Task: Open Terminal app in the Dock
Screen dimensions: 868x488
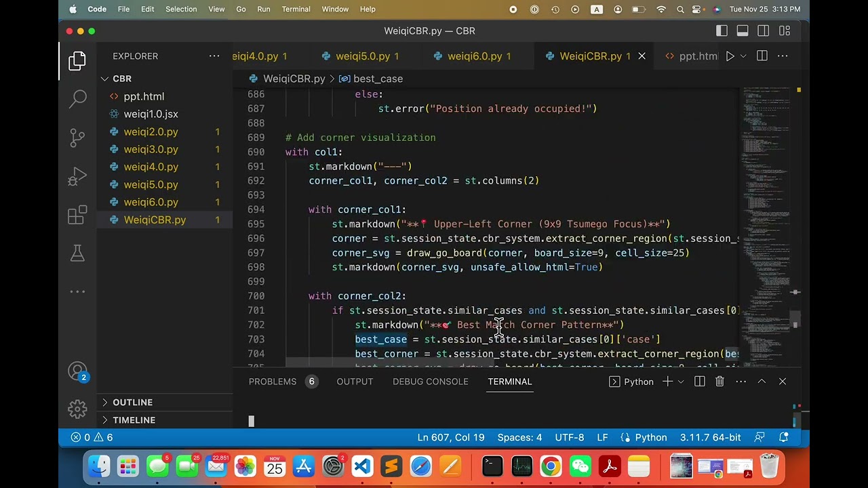Action: click(492, 466)
